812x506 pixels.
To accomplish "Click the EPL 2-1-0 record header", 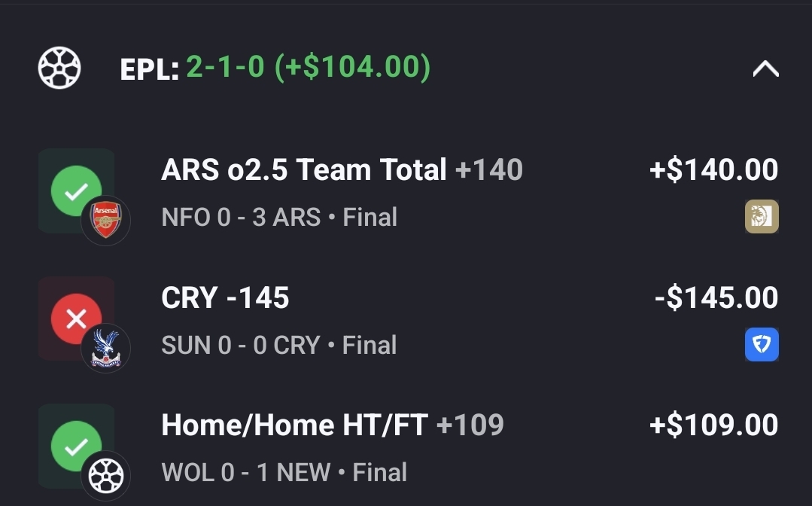I will click(275, 68).
